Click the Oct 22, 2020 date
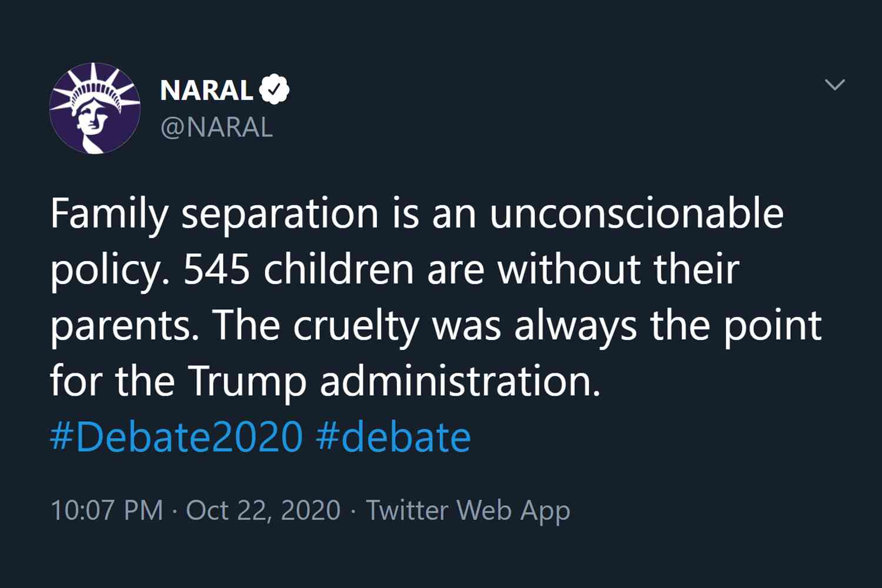Image resolution: width=882 pixels, height=588 pixels. point(263,510)
